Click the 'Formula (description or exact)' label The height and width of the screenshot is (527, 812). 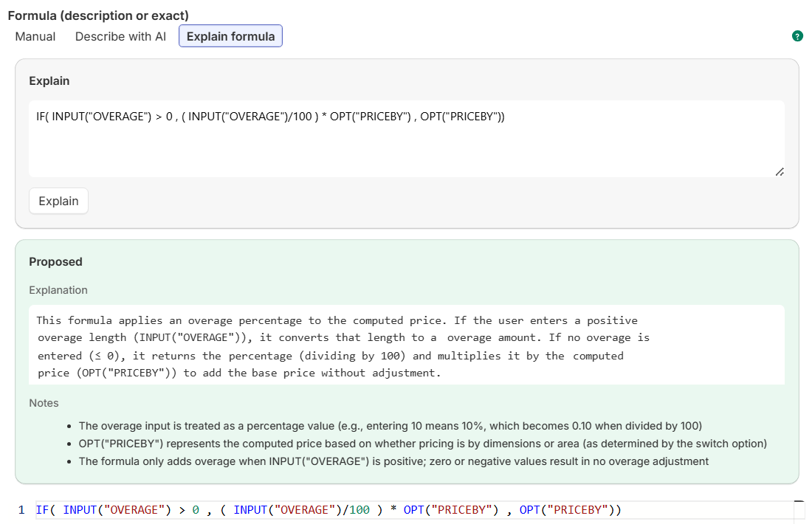(98, 15)
